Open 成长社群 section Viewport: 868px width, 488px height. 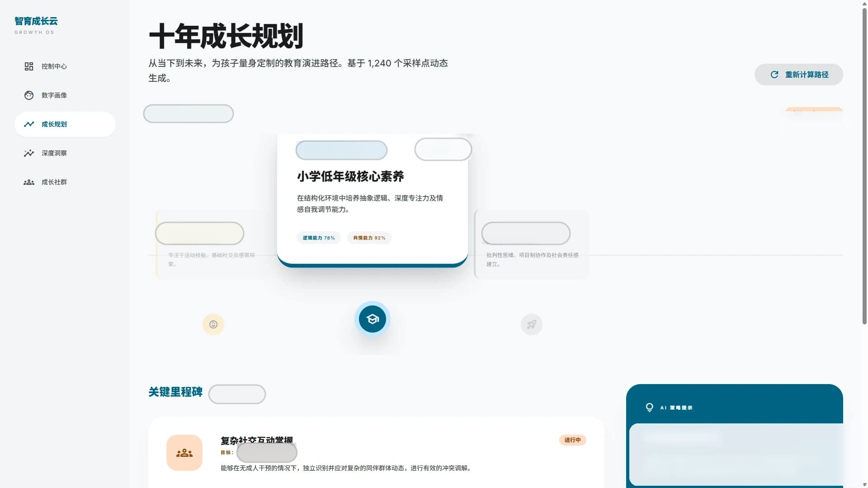coord(65,182)
